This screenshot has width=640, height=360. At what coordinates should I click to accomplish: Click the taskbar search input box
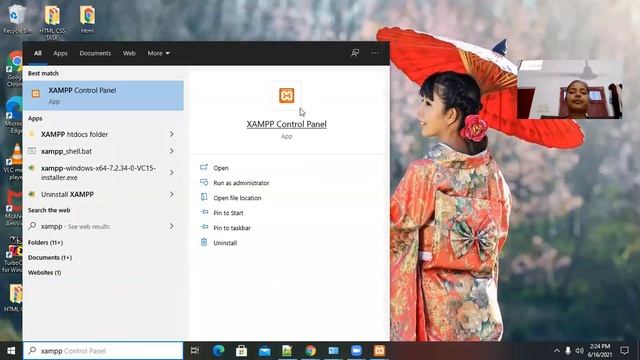click(x=103, y=351)
